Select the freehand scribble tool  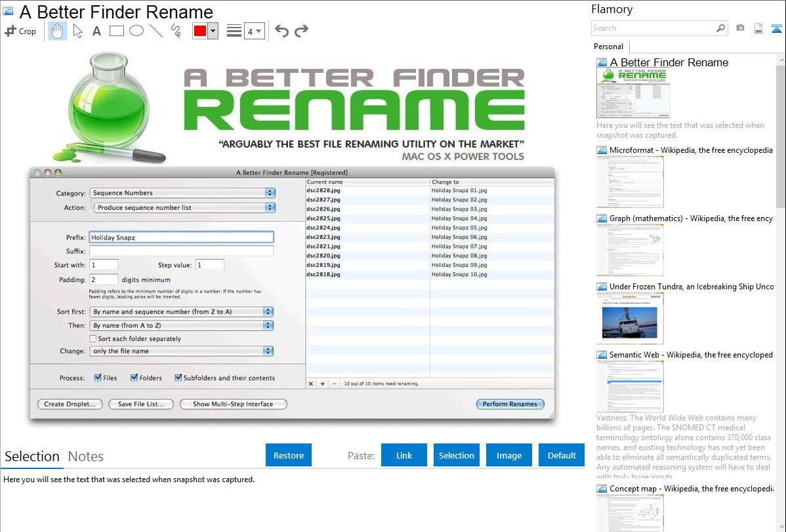(176, 31)
